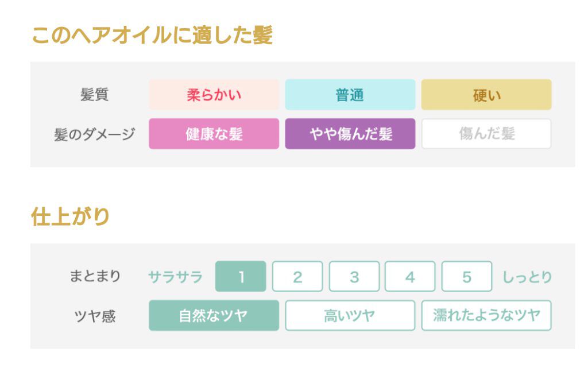
Task: Click the このヘアオイルに適した髪 heading
Action: click(152, 35)
